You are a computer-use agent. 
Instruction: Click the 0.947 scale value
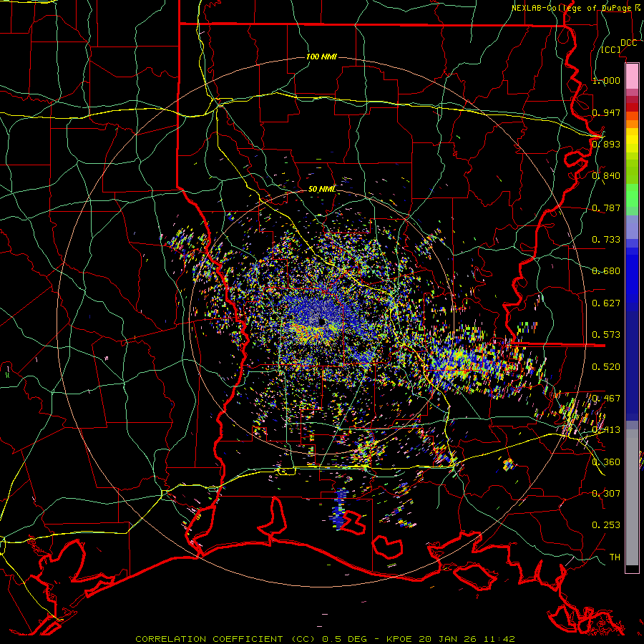[x=606, y=112]
